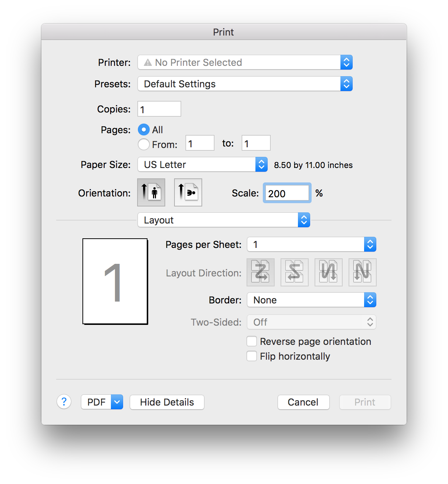The height and width of the screenshot is (484, 448).
Task: Enable Flip horizontally checkbox
Action: [x=252, y=356]
